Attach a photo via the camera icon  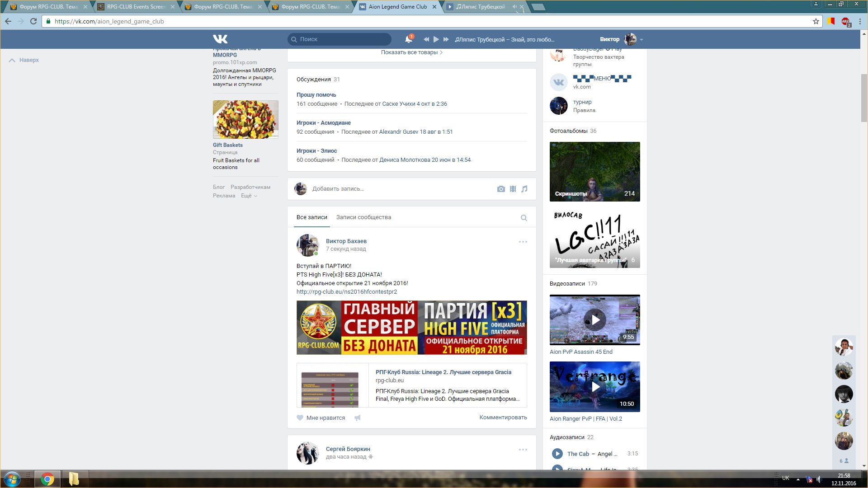point(501,189)
